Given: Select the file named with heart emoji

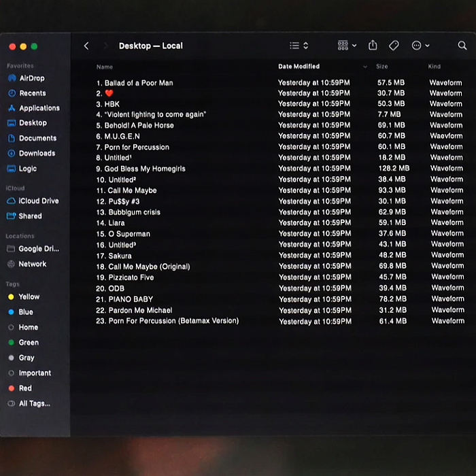Looking at the screenshot, I should [105, 93].
